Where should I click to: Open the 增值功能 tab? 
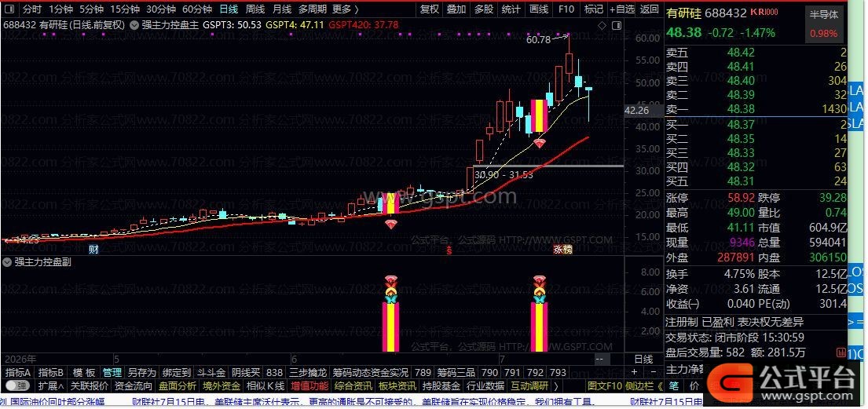(x=309, y=385)
